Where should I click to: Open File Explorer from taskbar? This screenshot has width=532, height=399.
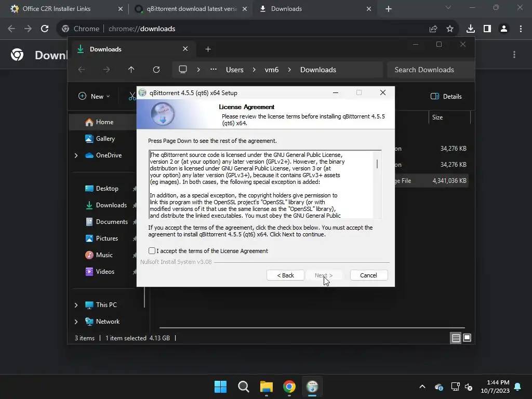[x=267, y=387]
